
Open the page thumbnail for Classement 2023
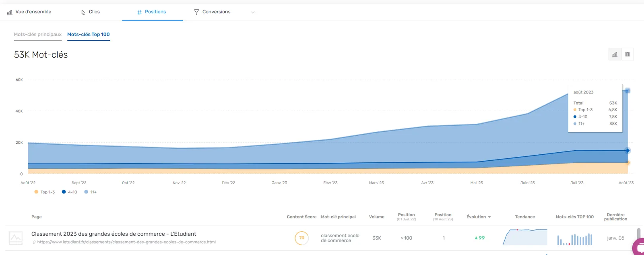point(16,238)
